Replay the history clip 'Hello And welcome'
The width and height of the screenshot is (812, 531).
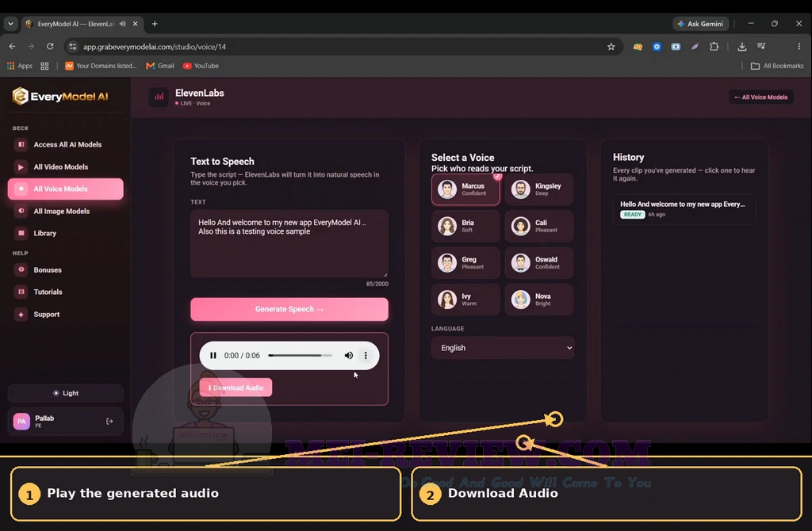point(684,209)
